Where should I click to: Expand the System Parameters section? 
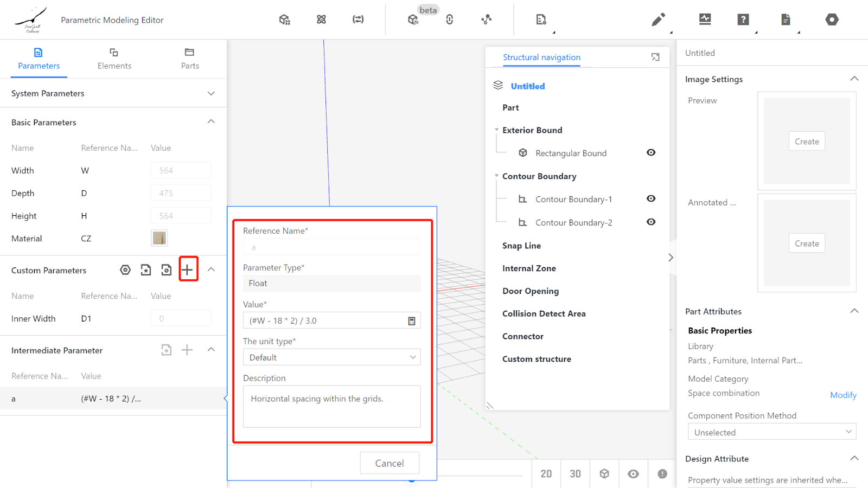[x=211, y=93]
